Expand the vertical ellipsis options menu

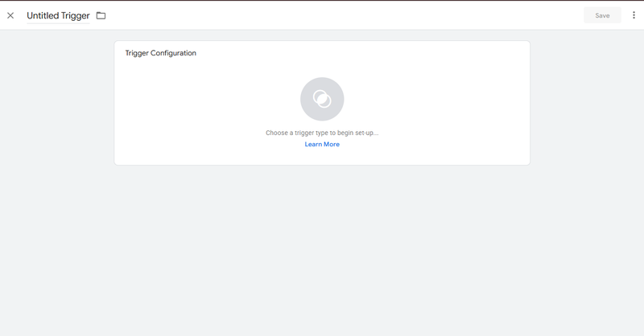[x=634, y=15]
